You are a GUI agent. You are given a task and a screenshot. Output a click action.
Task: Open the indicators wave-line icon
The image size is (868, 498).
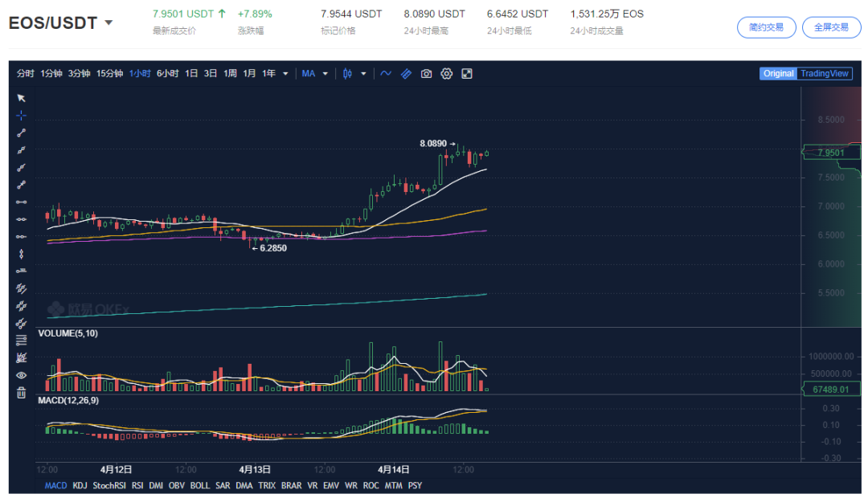pyautogui.click(x=386, y=74)
